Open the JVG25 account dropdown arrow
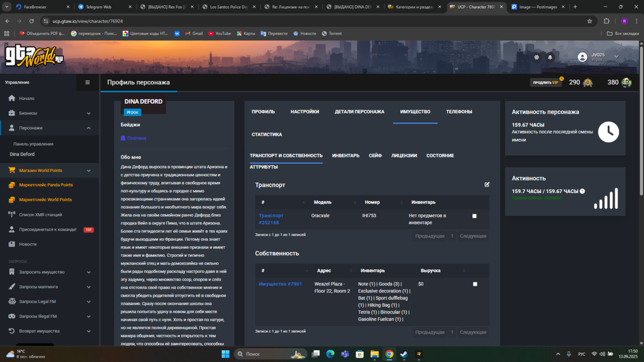Viewport: 644px width, 362px height. (x=616, y=56)
